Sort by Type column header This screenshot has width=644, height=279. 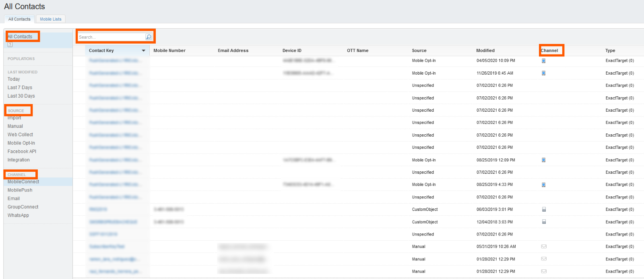(x=610, y=51)
